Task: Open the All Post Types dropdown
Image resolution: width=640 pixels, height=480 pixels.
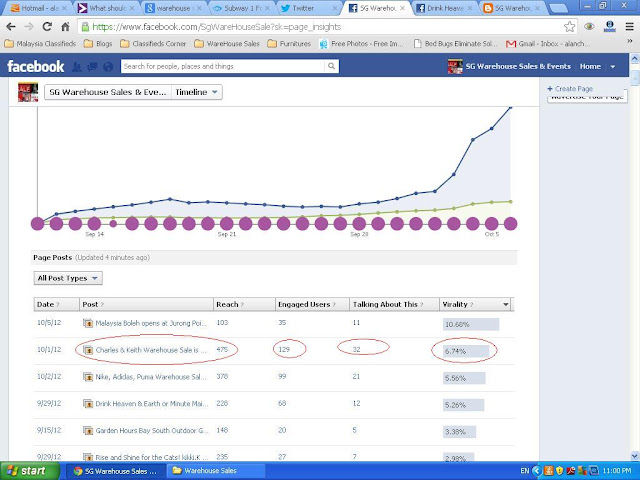Action: 68,278
